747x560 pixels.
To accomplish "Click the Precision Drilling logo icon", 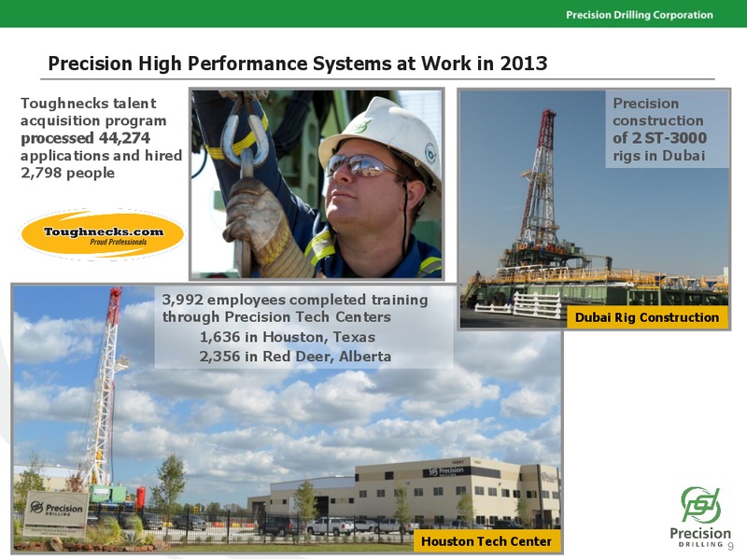I will tap(700, 505).
